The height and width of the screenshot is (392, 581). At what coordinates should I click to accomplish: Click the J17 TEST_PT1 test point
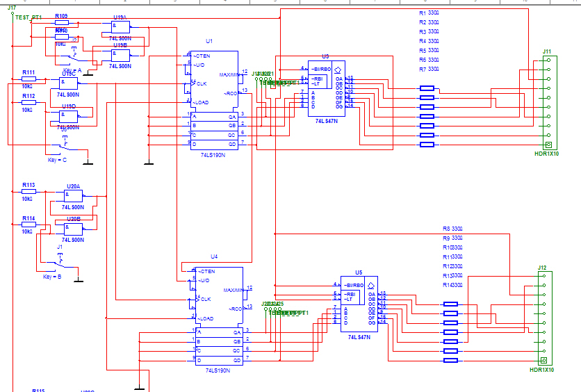[13, 13]
